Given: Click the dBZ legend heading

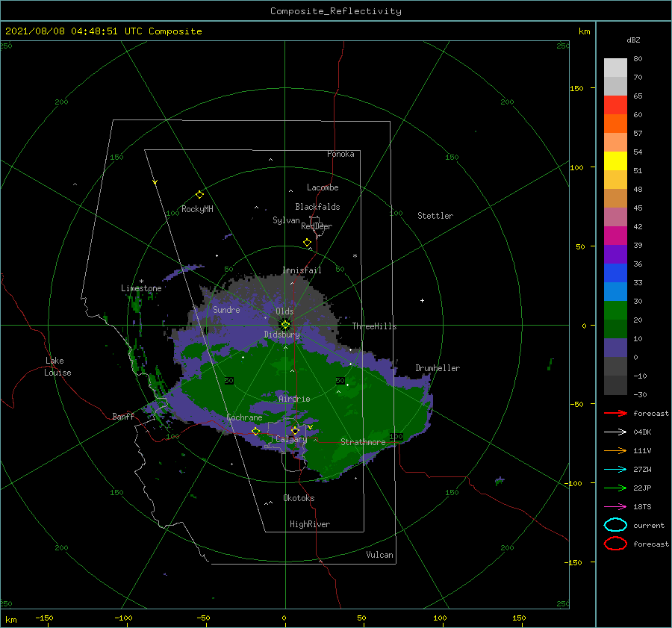Looking at the screenshot, I should [633, 40].
